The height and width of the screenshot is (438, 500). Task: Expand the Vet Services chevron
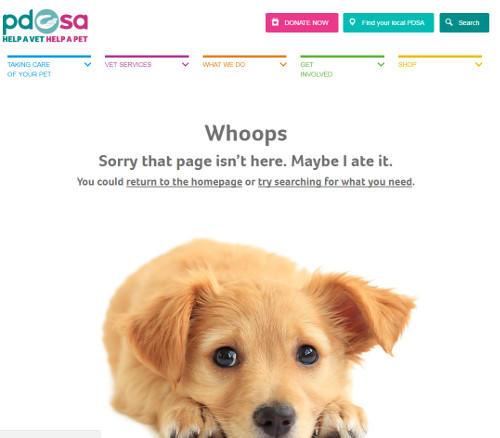(x=186, y=64)
